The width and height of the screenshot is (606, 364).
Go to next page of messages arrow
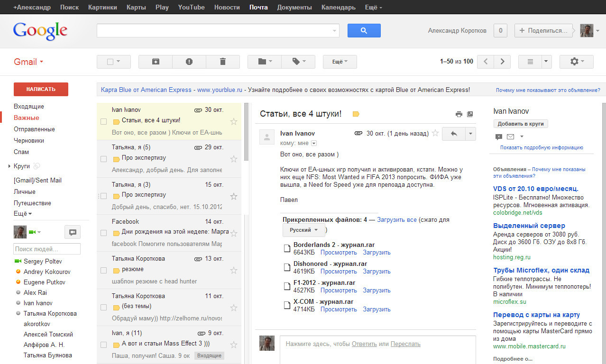coord(502,62)
